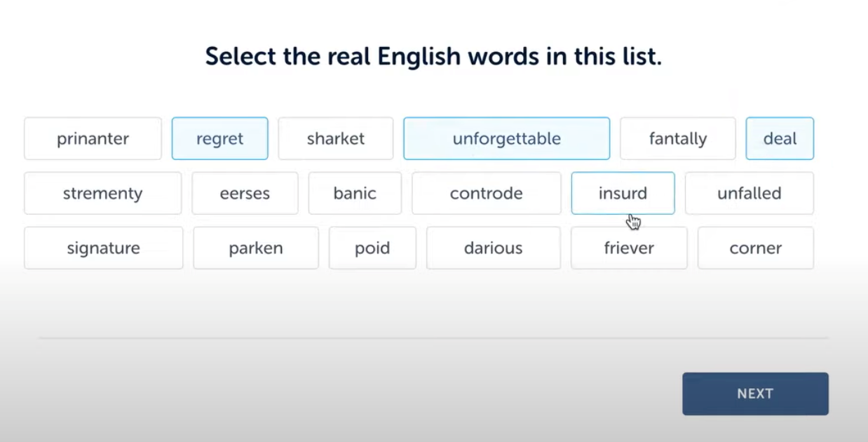
Task: Select the word 'friever'
Action: coord(629,248)
